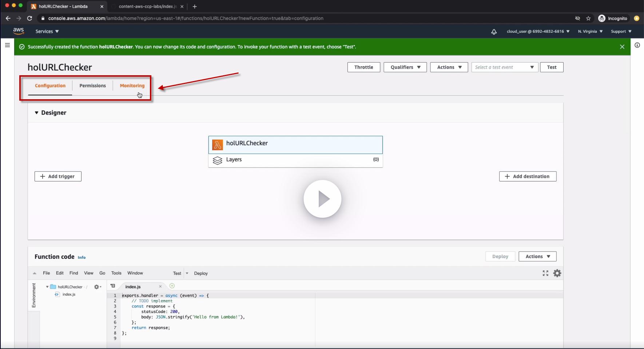Click the Throttle button

364,67
